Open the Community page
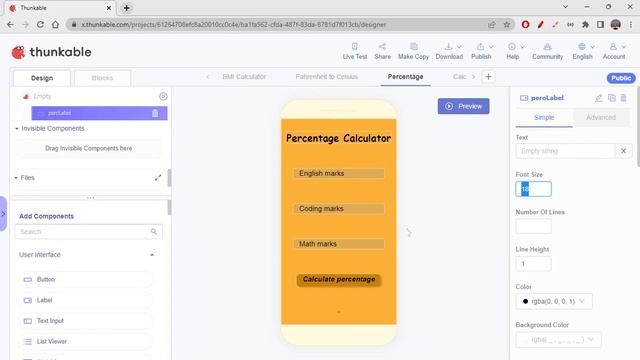Image resolution: width=640 pixels, height=360 pixels. [547, 51]
